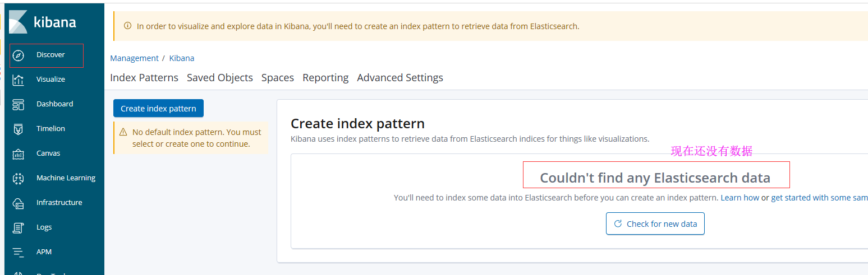Viewport: 868px width, 275px height.
Task: Go to Logs in the sidebar
Action: [x=44, y=227]
